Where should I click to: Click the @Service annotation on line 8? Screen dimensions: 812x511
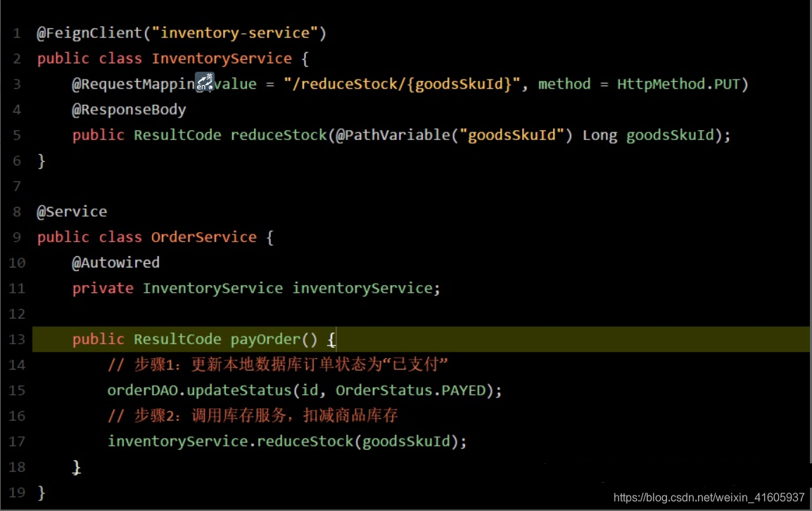pos(72,211)
